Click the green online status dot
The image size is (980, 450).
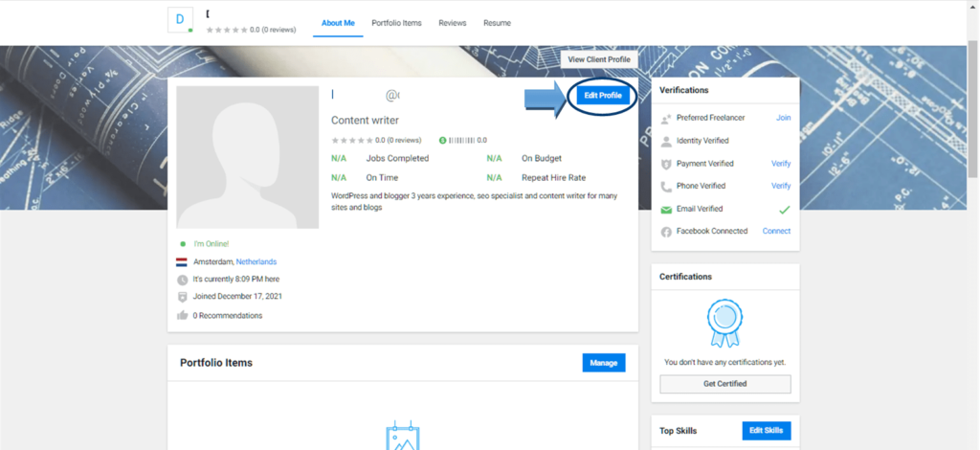coord(183,244)
